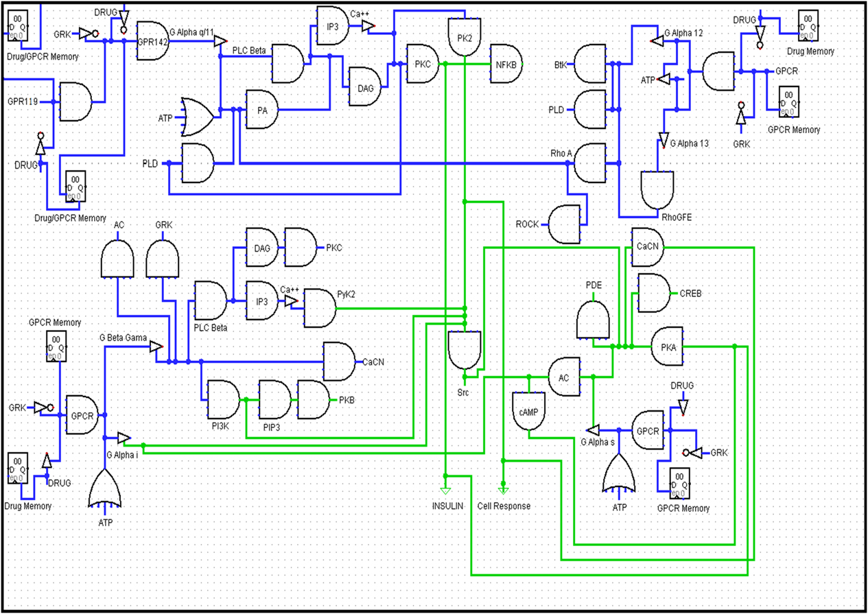Select the cAMP gate
The image size is (868, 614).
tap(528, 411)
